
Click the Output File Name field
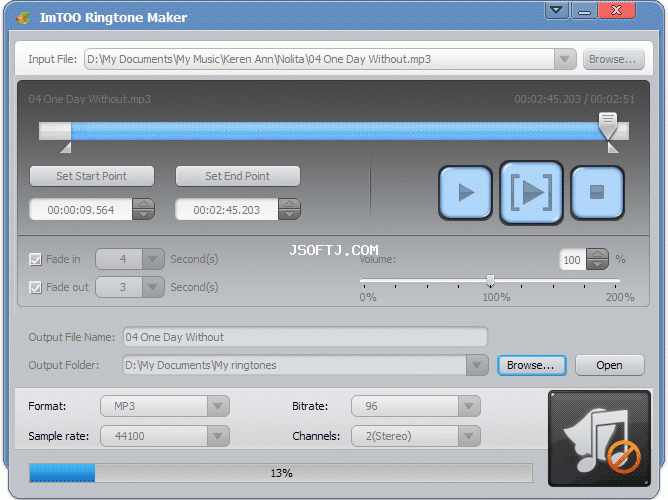pyautogui.click(x=305, y=337)
